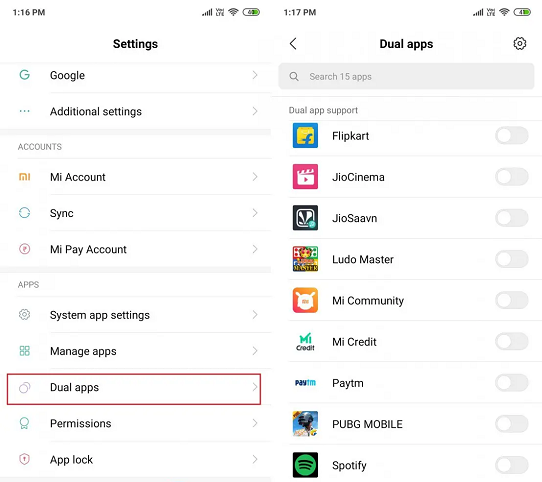Tap the Permissions badge icon
Image resolution: width=542 pixels, height=482 pixels.
coord(25,423)
